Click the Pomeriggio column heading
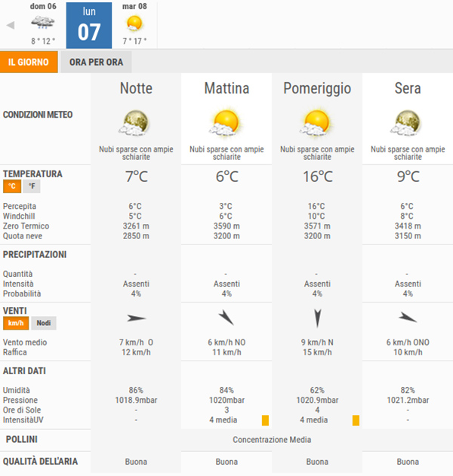This screenshot has width=453, height=476. point(317,89)
